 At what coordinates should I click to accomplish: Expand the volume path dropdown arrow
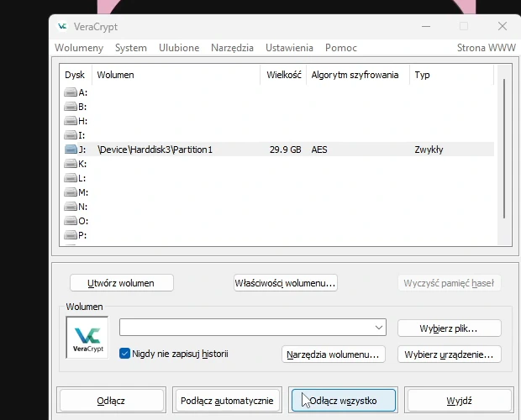(x=378, y=328)
